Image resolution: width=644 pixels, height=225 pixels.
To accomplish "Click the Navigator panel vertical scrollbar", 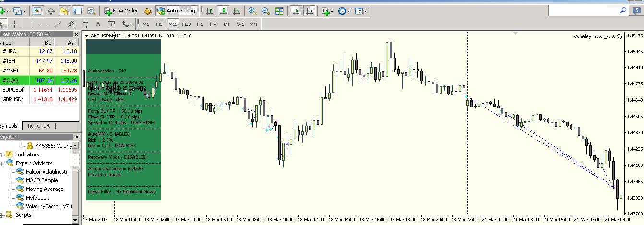I will tap(75, 182).
